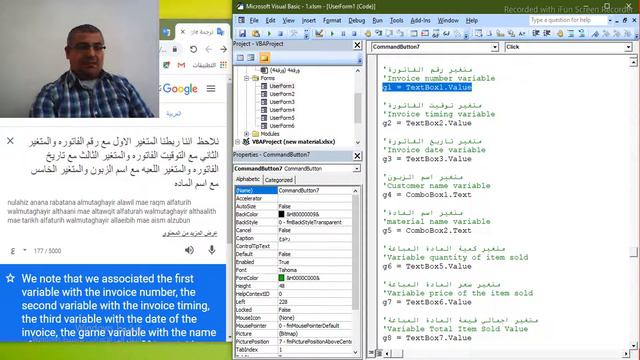Click the Project tree scrollbar down arrow
Viewport: 640px width, 360px height.
click(358, 142)
